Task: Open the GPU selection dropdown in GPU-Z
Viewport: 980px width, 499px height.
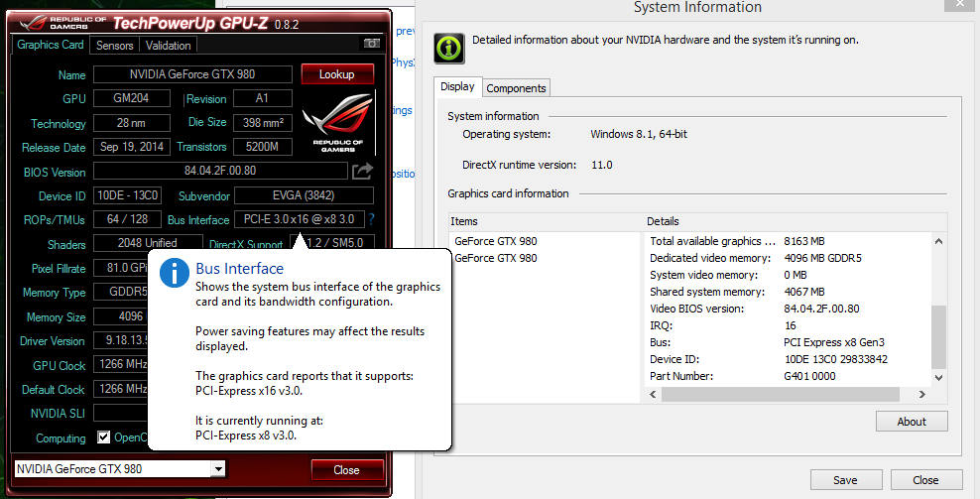Action: click(217, 468)
